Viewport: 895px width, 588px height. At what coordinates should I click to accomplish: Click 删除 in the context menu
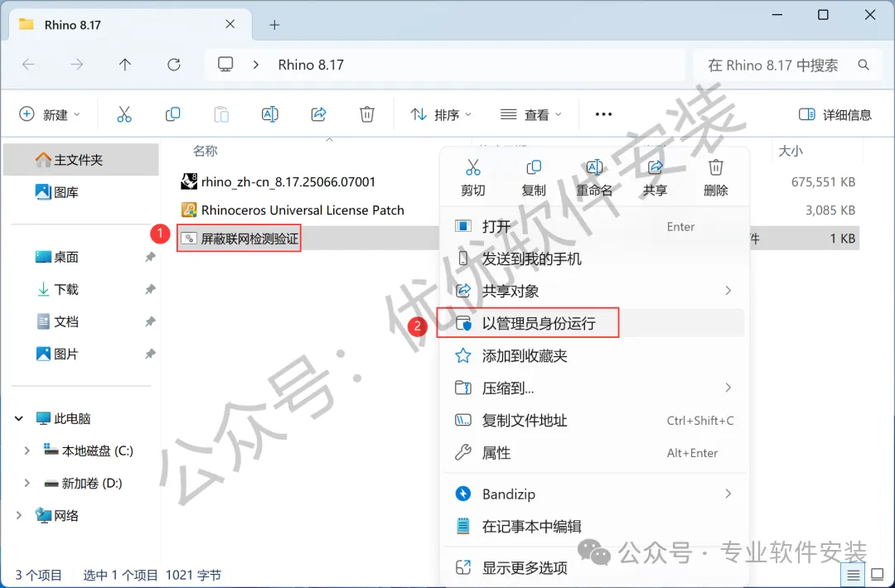tap(716, 178)
